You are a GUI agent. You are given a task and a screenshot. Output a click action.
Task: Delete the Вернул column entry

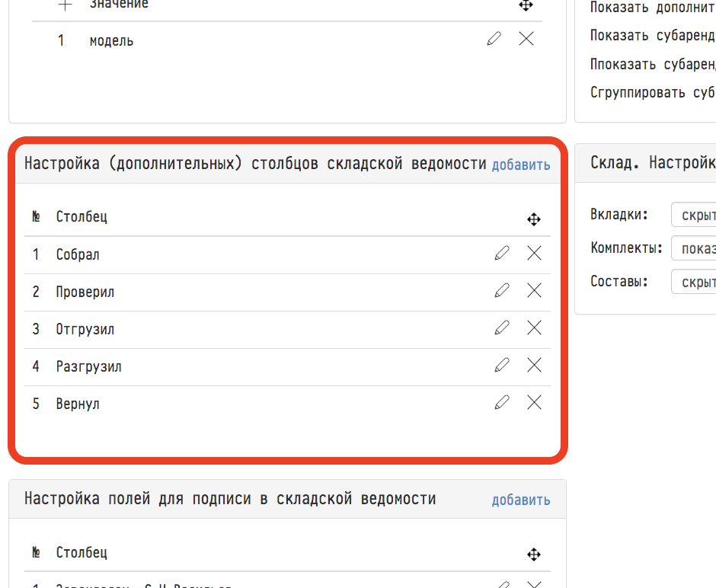coord(535,403)
